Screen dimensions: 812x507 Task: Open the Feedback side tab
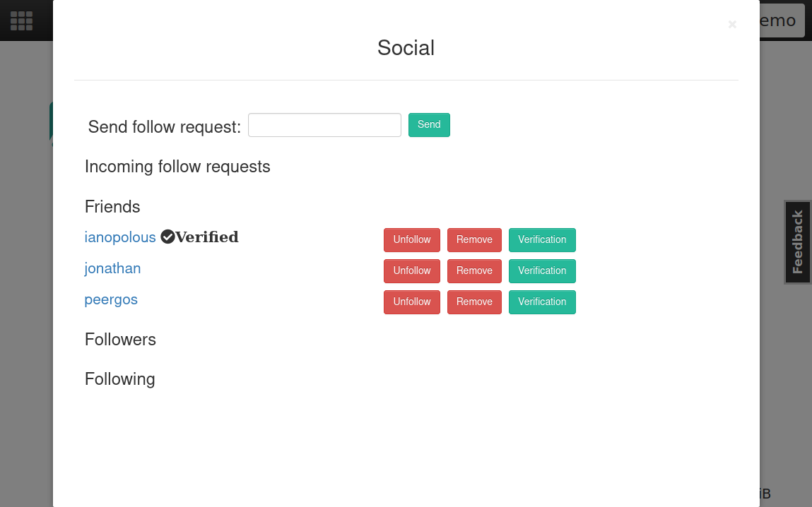pos(798,242)
